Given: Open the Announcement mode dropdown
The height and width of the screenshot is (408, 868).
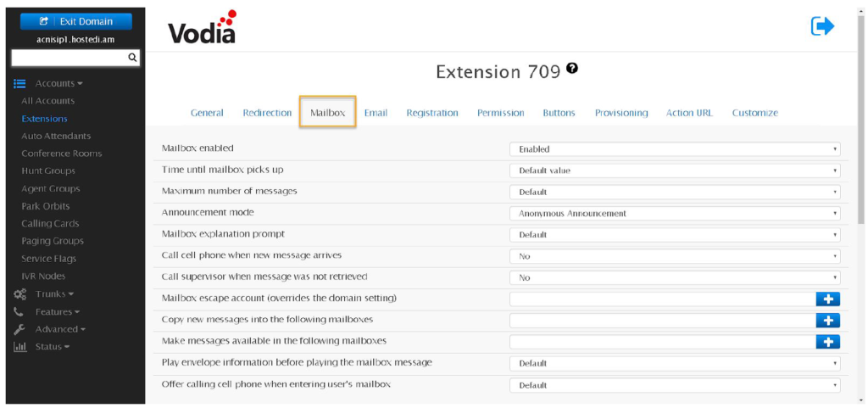Looking at the screenshot, I should click(x=675, y=214).
